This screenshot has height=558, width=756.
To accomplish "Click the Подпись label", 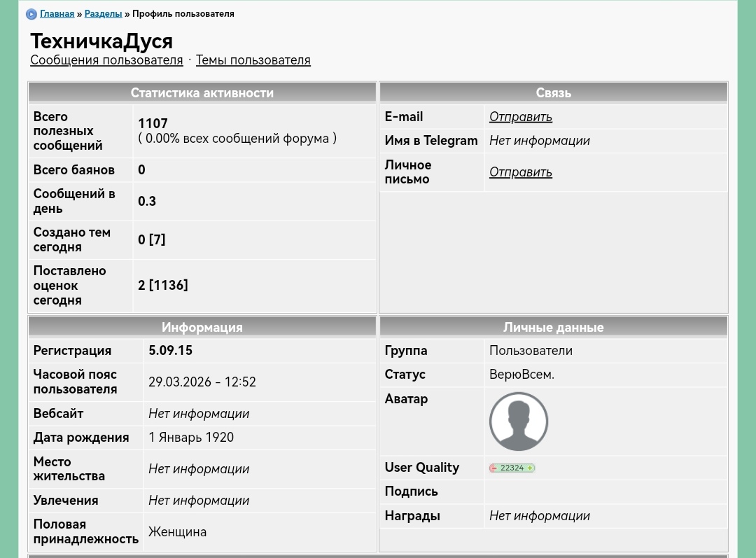I will (x=412, y=491).
